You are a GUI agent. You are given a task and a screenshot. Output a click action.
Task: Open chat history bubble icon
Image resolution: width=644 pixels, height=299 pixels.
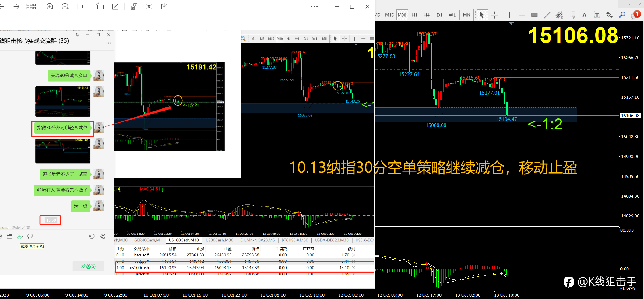(x=30, y=236)
